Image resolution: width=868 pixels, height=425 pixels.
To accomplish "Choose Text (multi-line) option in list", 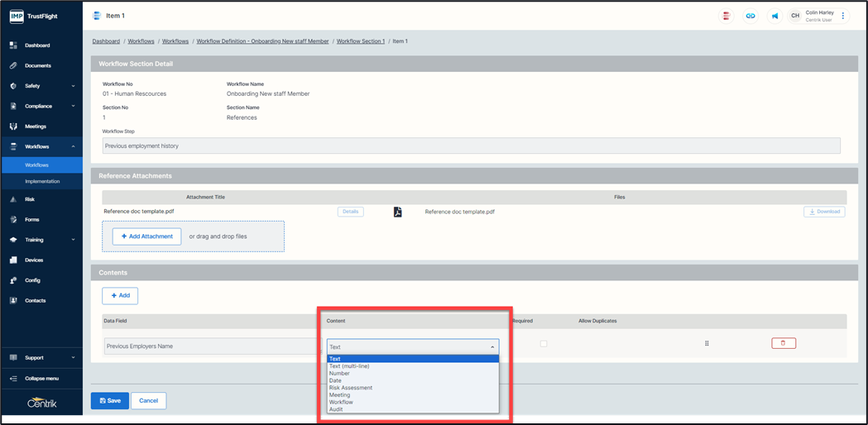I will point(349,366).
